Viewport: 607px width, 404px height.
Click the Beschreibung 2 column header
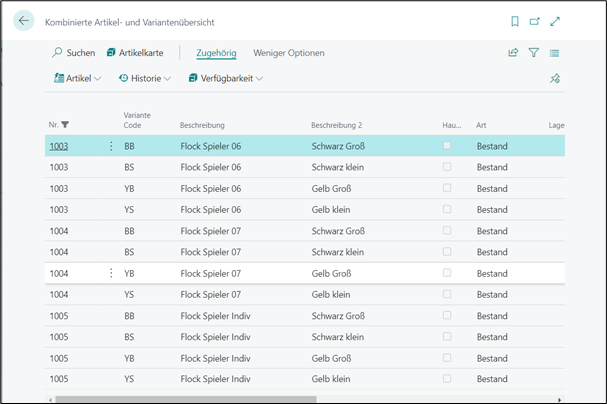click(337, 125)
